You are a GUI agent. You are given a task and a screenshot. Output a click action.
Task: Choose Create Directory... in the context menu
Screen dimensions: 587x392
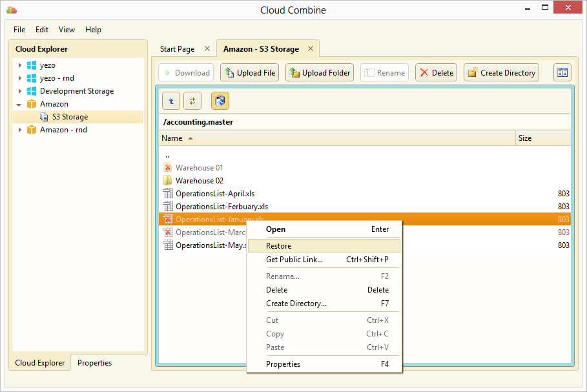tap(324, 304)
